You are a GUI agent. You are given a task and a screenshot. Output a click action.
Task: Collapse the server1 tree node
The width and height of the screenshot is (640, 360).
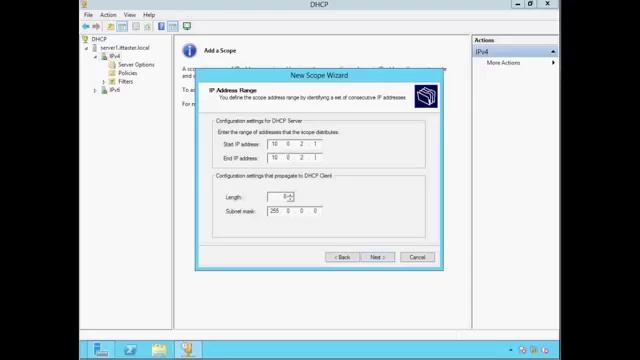(x=86, y=48)
